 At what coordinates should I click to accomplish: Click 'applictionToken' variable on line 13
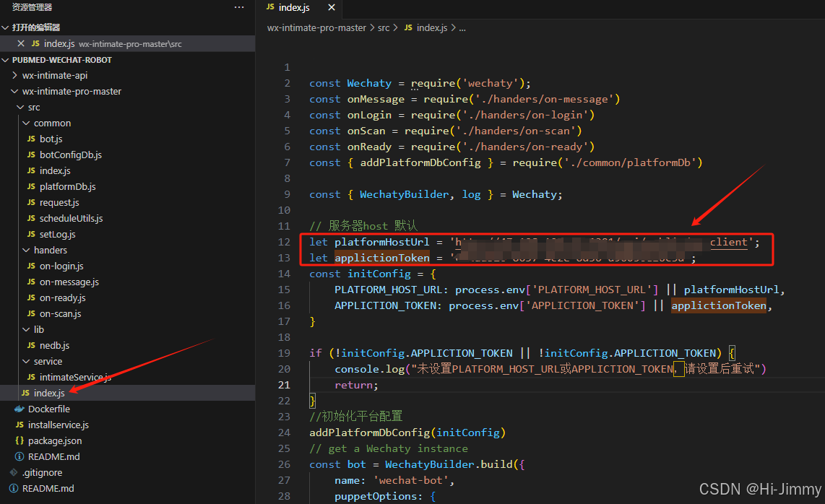[x=382, y=258]
